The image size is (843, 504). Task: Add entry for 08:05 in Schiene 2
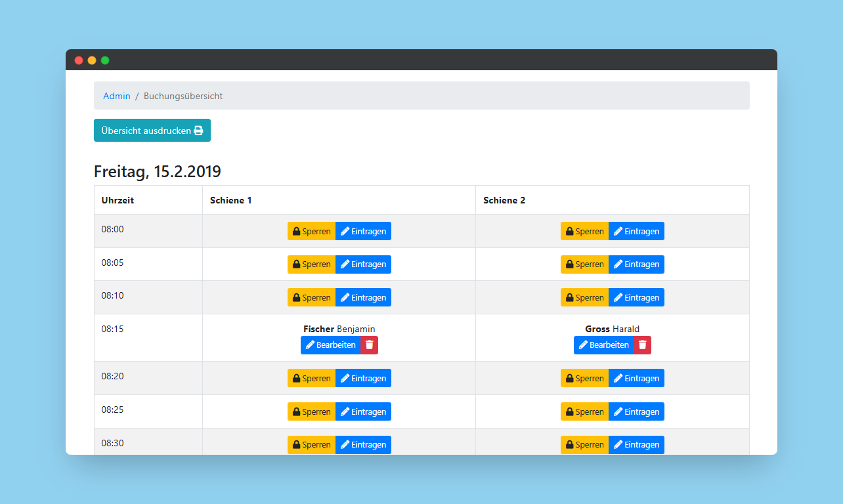click(x=636, y=264)
